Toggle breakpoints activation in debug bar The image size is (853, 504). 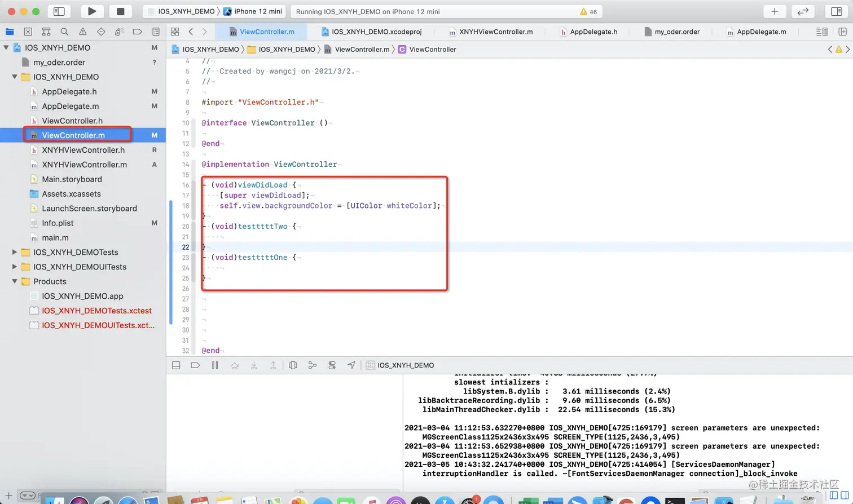tap(195, 365)
